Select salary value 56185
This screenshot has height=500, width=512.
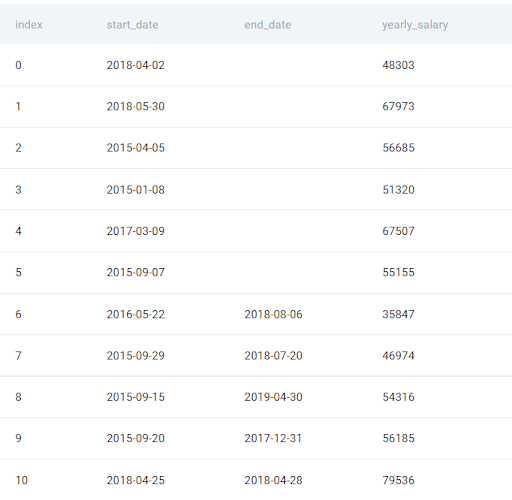coord(398,438)
